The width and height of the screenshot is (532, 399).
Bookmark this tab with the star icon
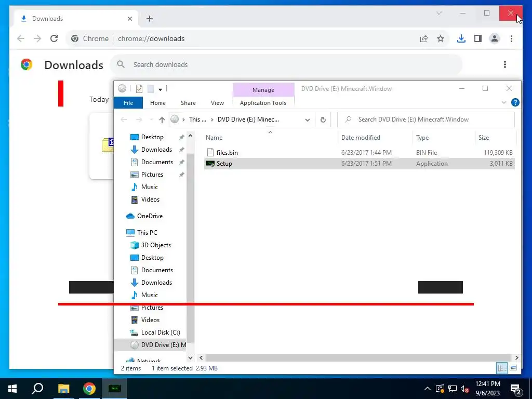point(441,38)
